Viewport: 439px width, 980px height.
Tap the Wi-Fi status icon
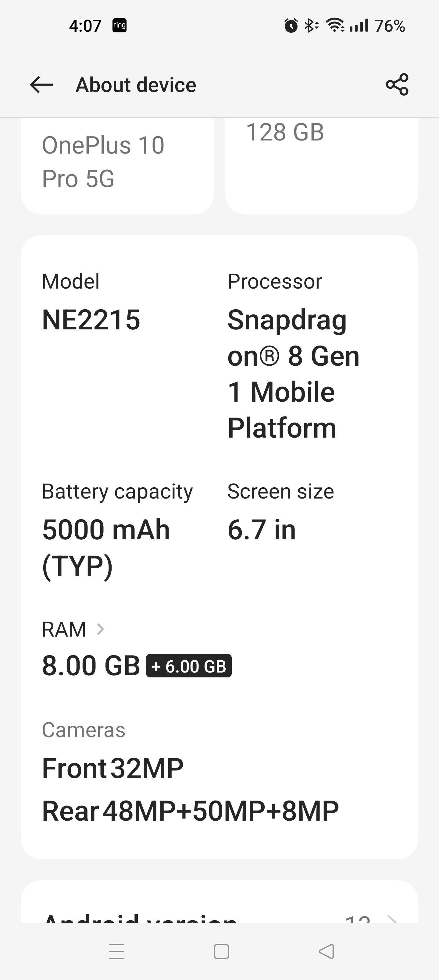coord(335,26)
